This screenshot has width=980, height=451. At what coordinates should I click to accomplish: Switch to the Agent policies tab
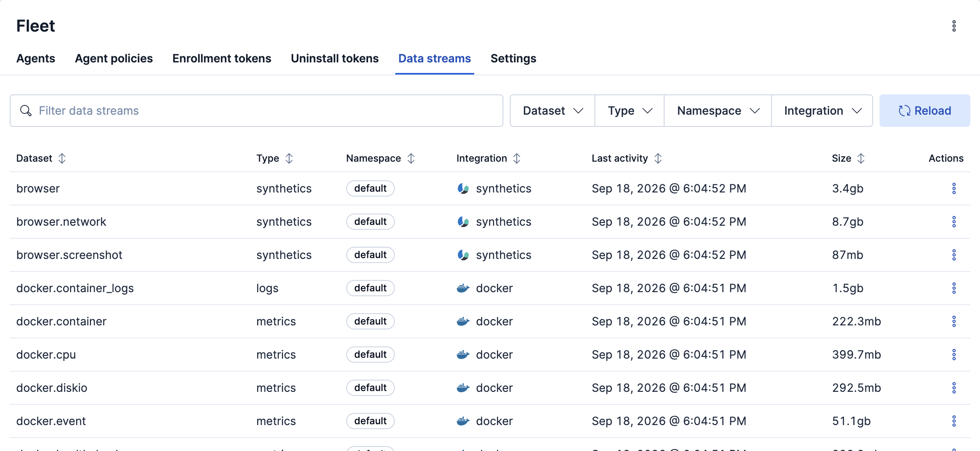pos(114,58)
